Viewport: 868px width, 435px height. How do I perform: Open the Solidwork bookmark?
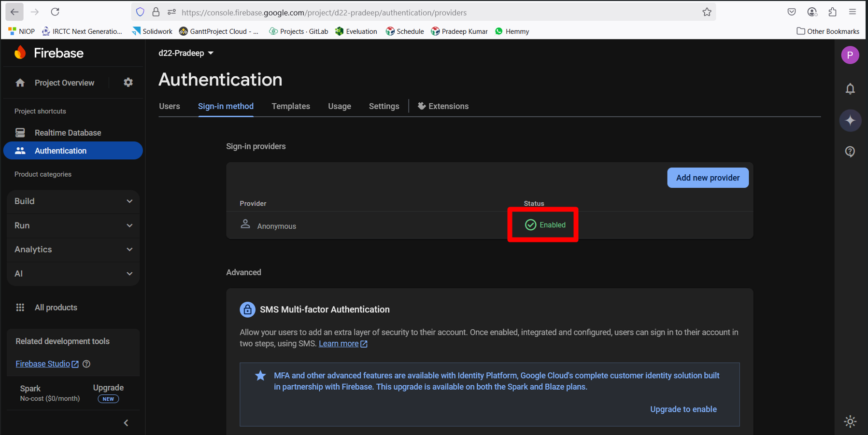coord(152,31)
